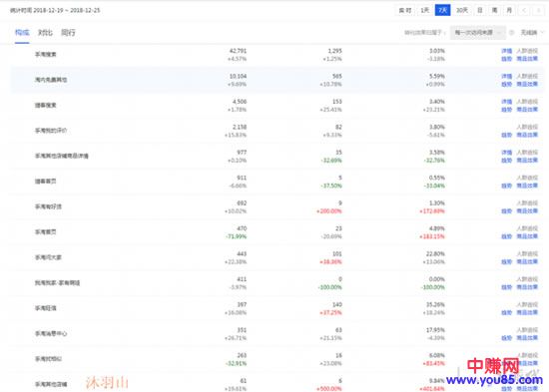The width and height of the screenshot is (549, 392).
Task: Go to previous date range arrow
Action: [x=524, y=11]
